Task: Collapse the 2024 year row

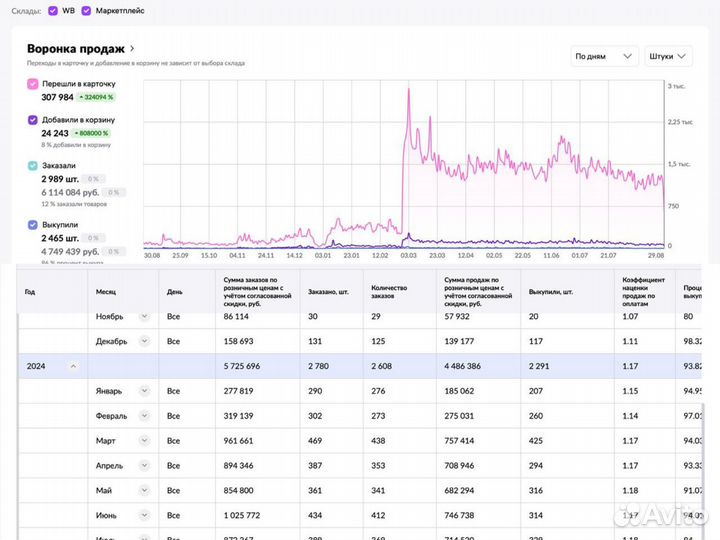Action: [x=72, y=366]
